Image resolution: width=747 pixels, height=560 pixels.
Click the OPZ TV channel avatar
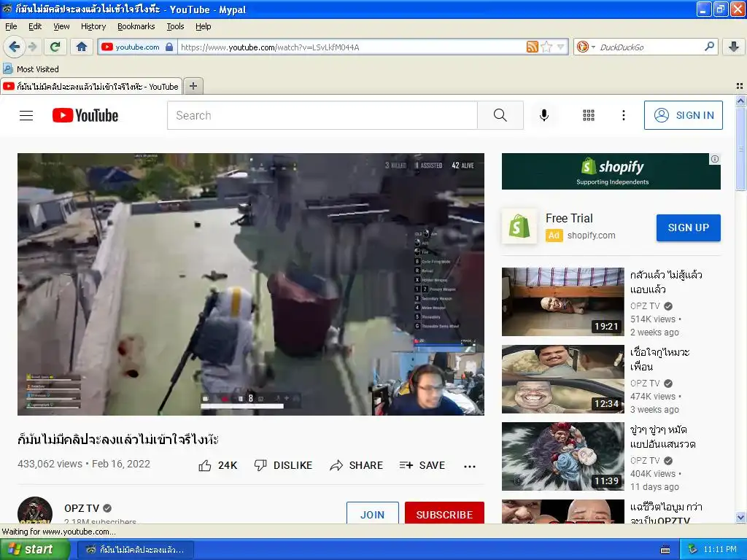click(x=35, y=510)
